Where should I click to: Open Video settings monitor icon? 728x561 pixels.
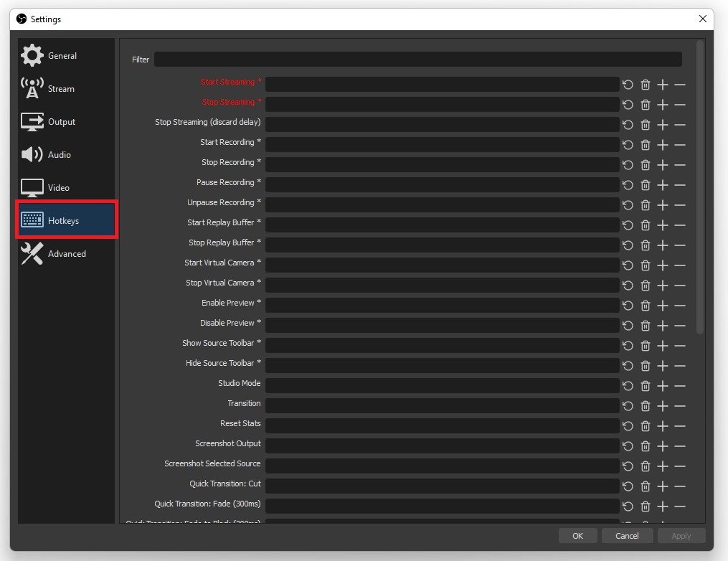tap(32, 188)
